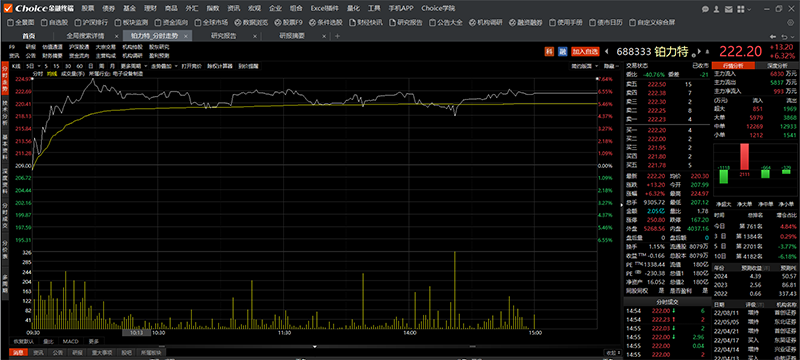Screen dimensions: 800x360
Task: Open the 债市日历 toolbar shortcut
Action: click(606, 22)
